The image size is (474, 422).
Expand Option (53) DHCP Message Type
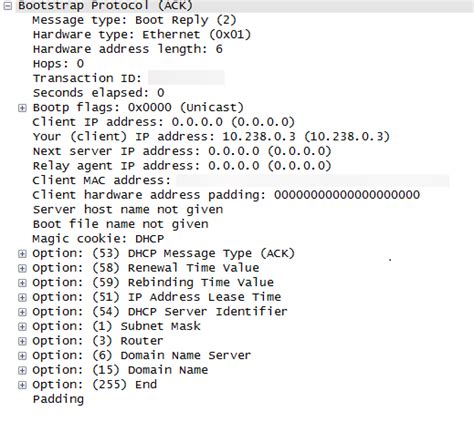point(22,254)
